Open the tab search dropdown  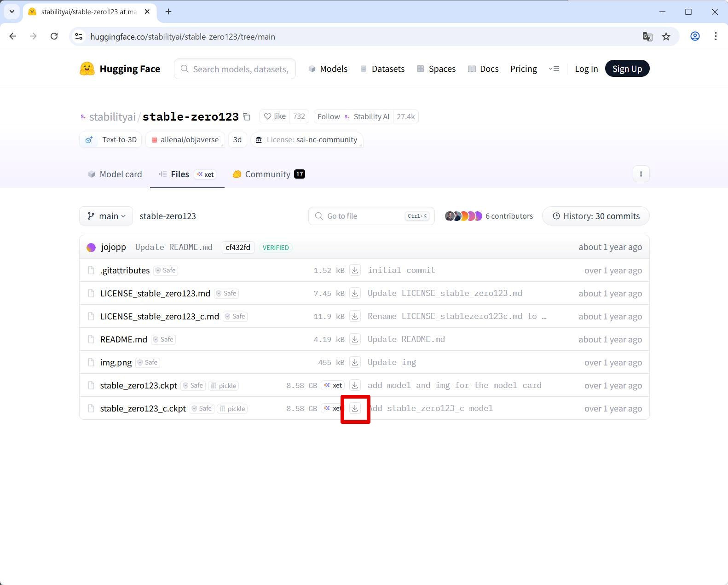pos(12,12)
